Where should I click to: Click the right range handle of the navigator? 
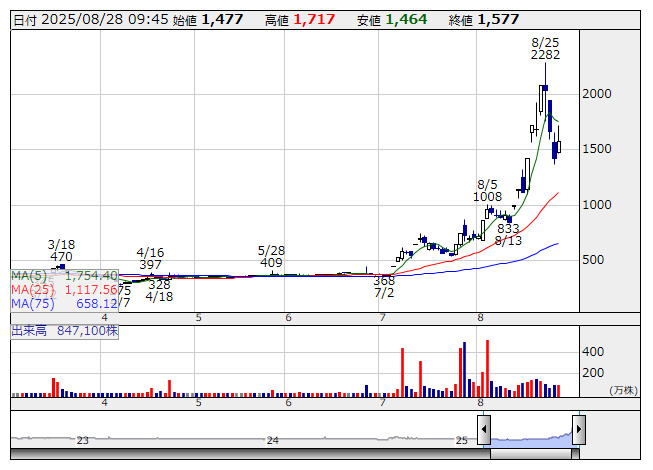coord(578,431)
